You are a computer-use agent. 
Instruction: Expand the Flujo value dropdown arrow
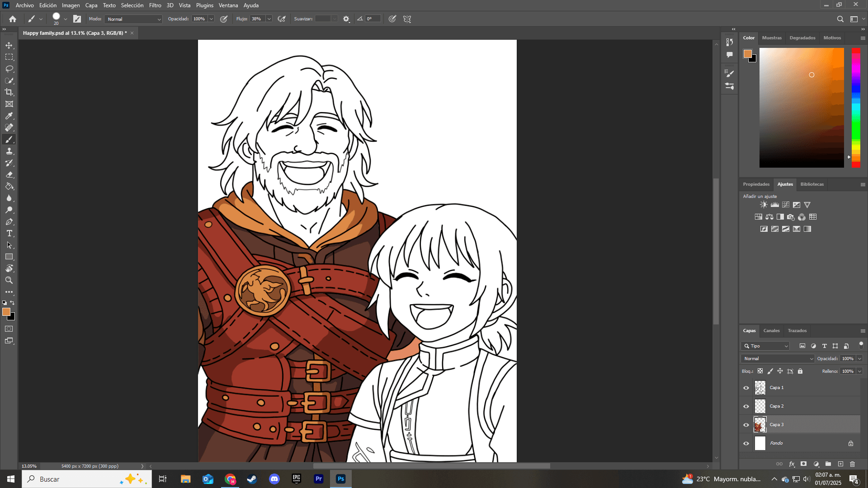click(x=269, y=19)
